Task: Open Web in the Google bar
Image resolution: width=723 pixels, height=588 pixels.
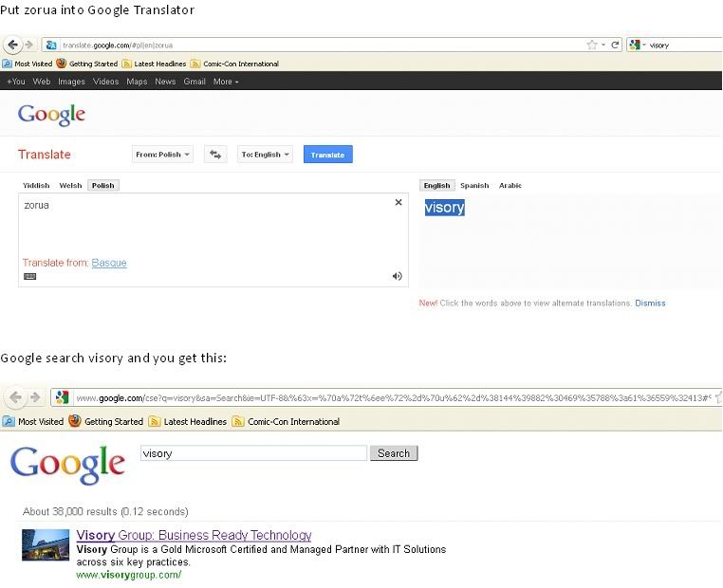Action: (x=42, y=82)
